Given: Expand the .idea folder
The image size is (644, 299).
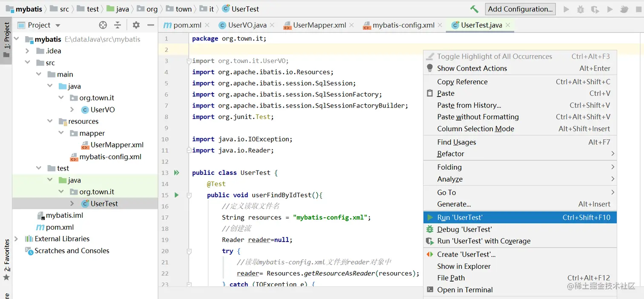Looking at the screenshot, I should (27, 51).
